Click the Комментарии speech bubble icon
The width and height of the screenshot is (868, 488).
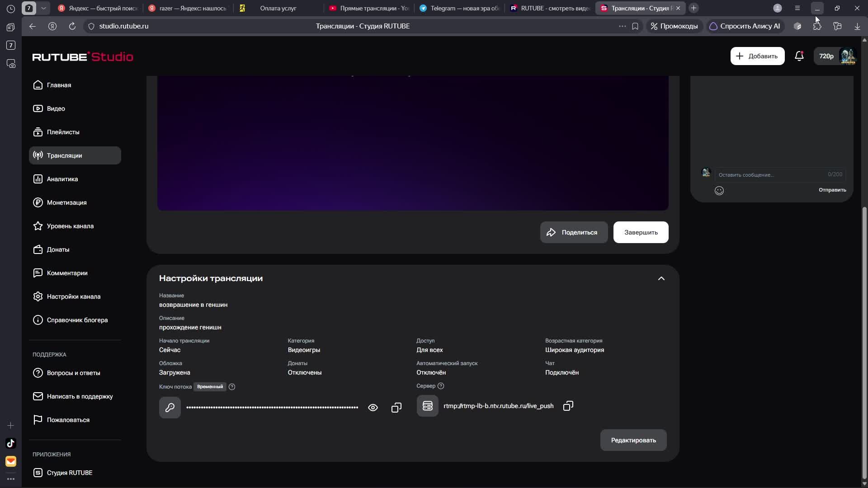(x=38, y=273)
